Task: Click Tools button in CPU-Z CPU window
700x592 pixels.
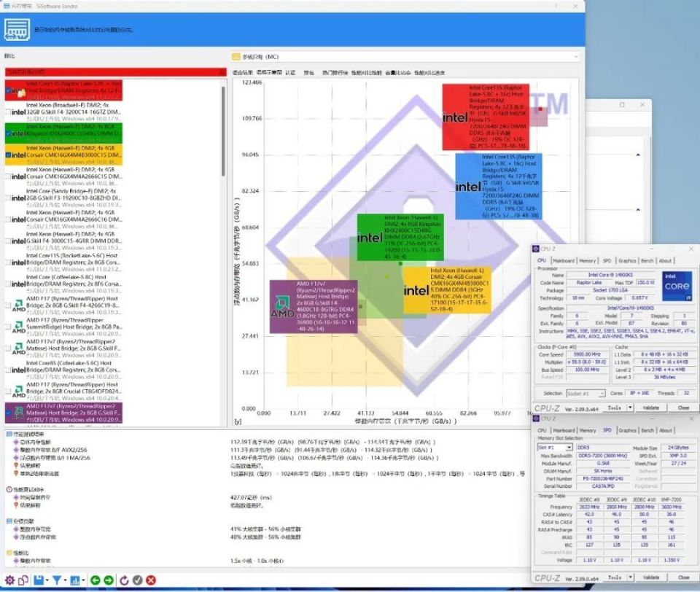Action: [x=615, y=408]
